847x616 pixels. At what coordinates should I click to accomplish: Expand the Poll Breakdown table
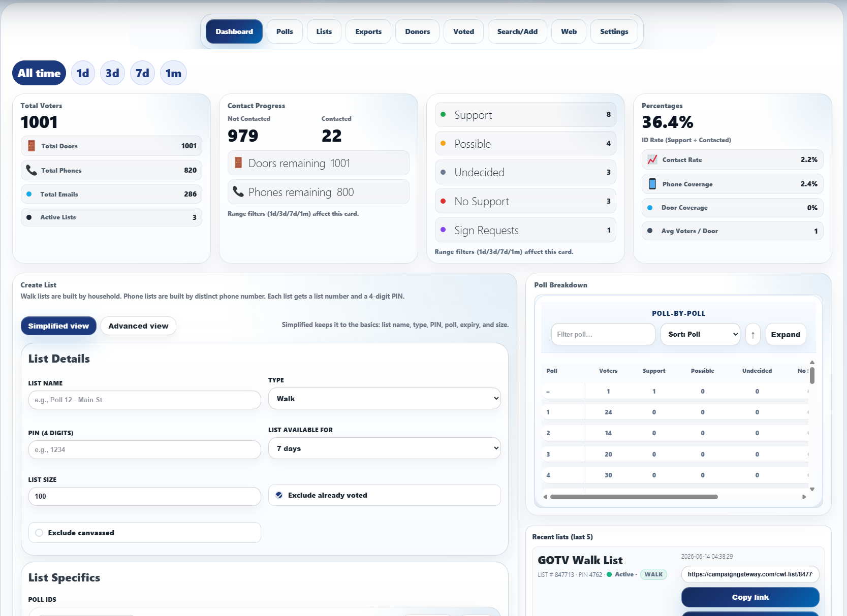tap(786, 334)
